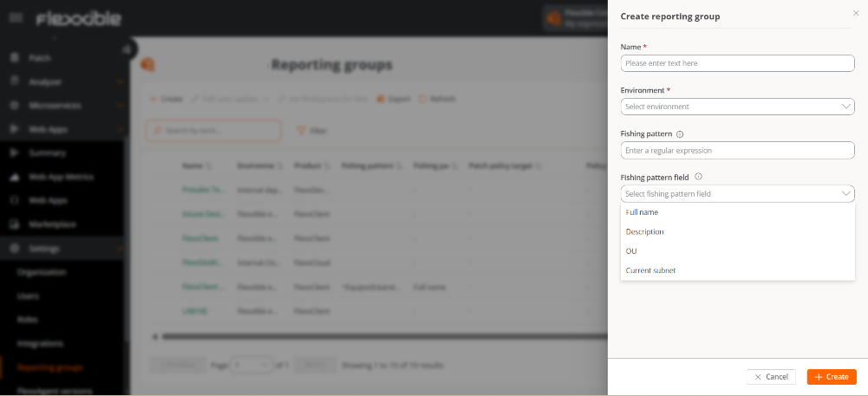Pick OU as fishing pattern field
Screen dimensions: 868x396
(x=631, y=251)
